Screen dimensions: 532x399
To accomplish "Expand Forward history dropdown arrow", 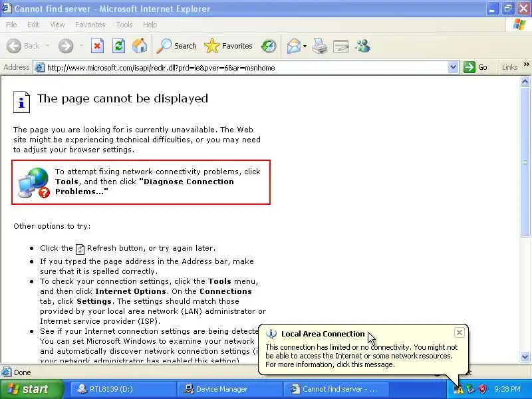I will (81, 46).
